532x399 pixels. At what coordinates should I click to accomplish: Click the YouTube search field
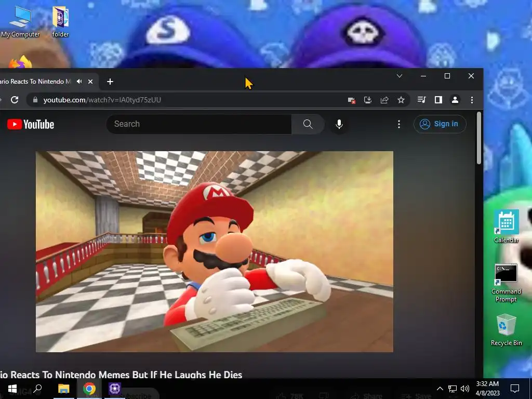click(199, 124)
